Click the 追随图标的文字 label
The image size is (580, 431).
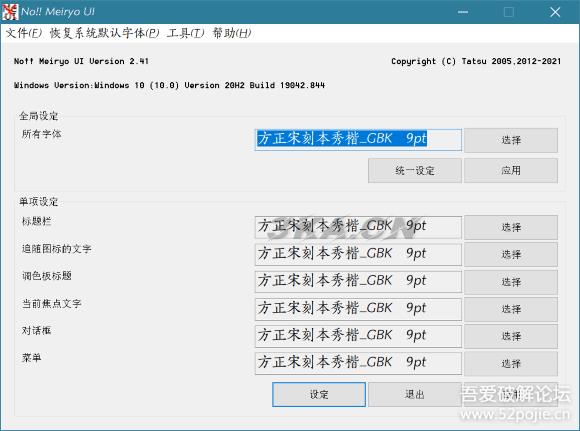(x=57, y=249)
